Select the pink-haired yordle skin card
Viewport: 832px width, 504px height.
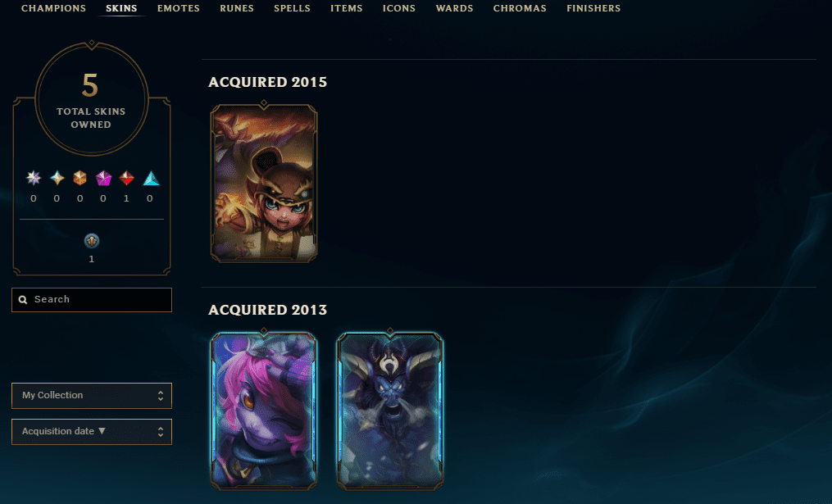(264, 410)
